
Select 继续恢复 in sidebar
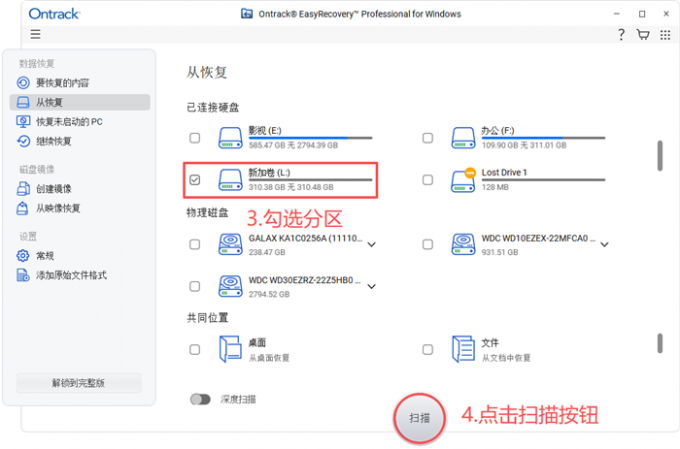(80, 141)
